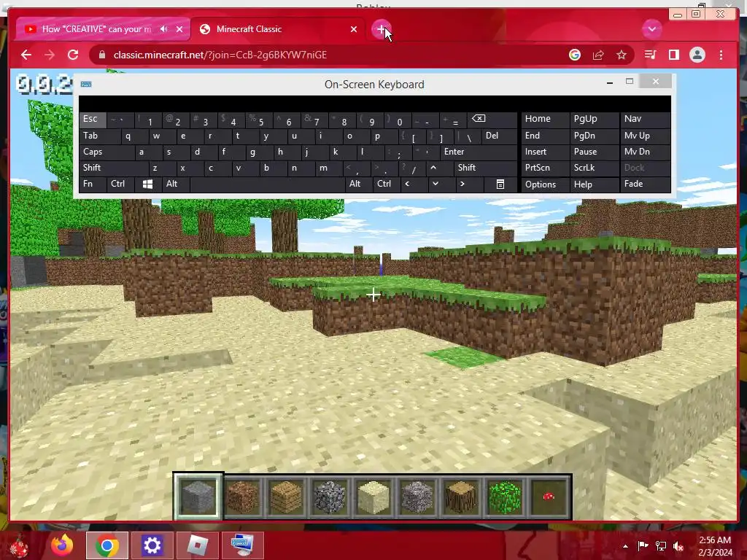747x560 pixels.
Task: Toggle left Ctrl key
Action: tap(120, 184)
